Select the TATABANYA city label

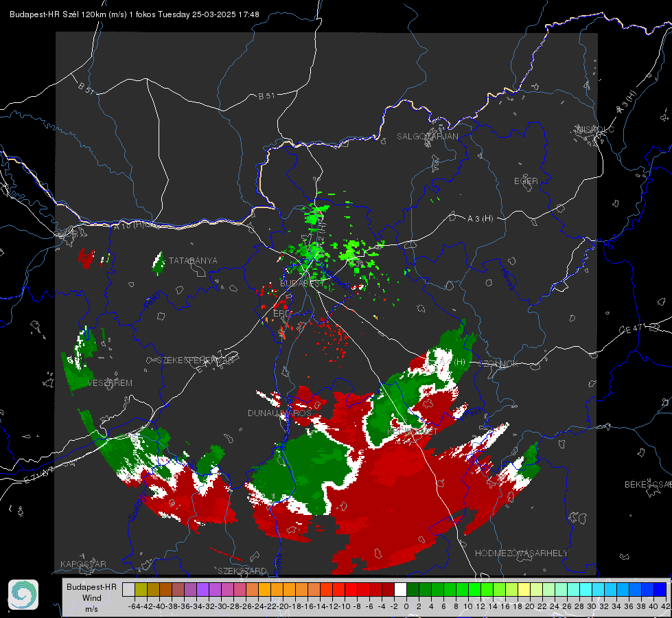193,261
